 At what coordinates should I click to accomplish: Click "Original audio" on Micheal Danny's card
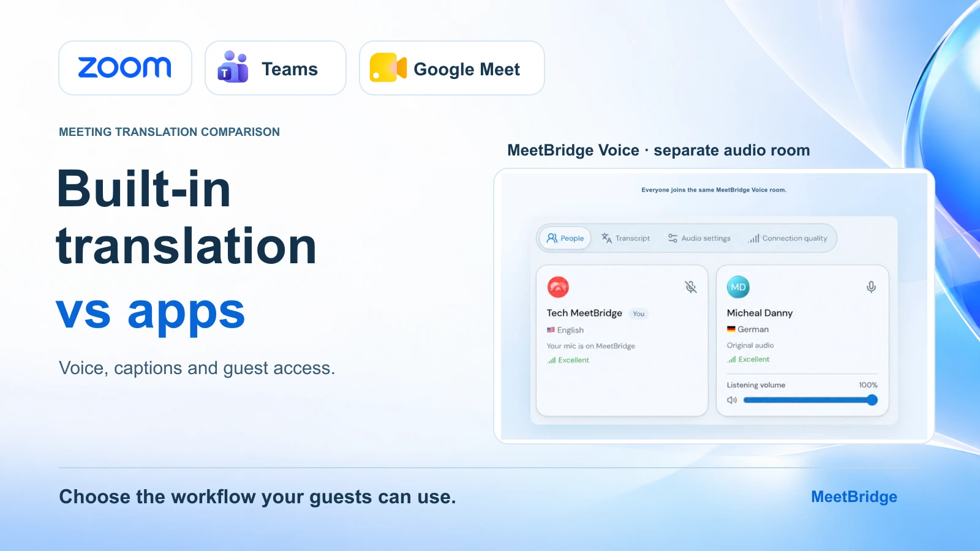750,345
